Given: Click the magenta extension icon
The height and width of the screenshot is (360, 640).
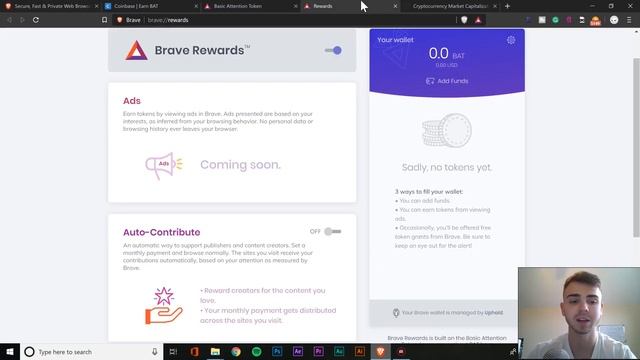Looking at the screenshot, I should click(x=569, y=20).
